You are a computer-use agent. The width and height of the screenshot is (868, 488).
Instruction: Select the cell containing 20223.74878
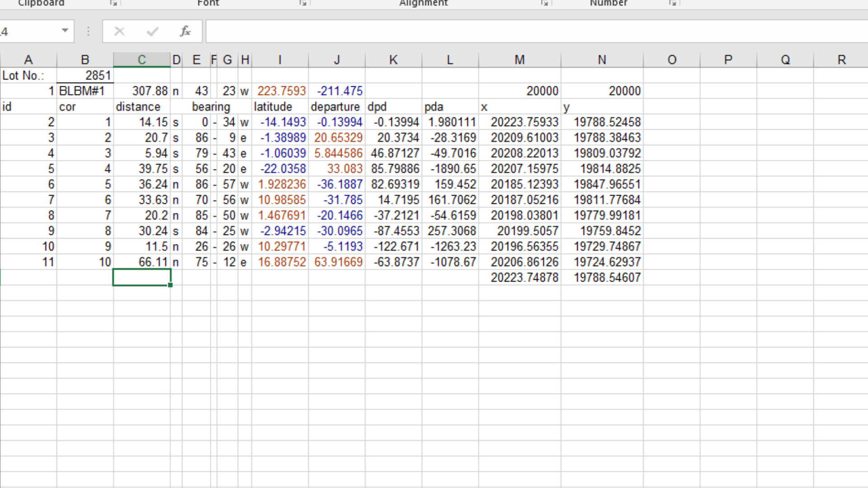(520, 277)
